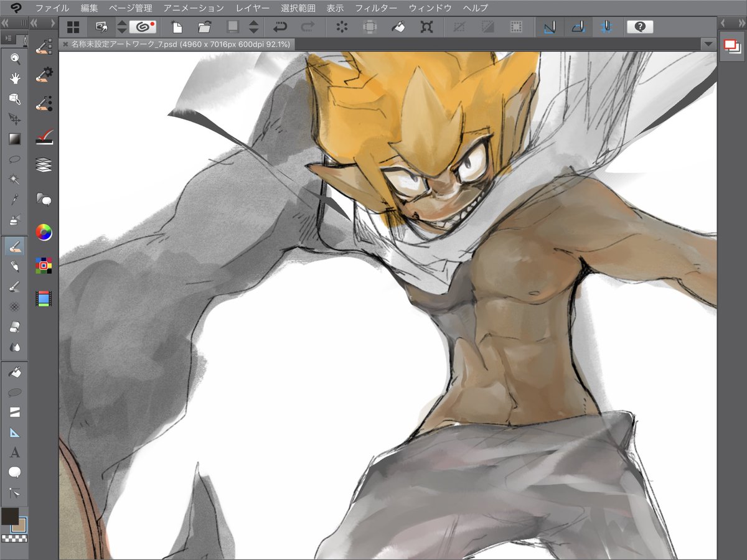Open the Layers panel icon
Image resolution: width=747 pixels, height=560 pixels.
tap(44, 164)
